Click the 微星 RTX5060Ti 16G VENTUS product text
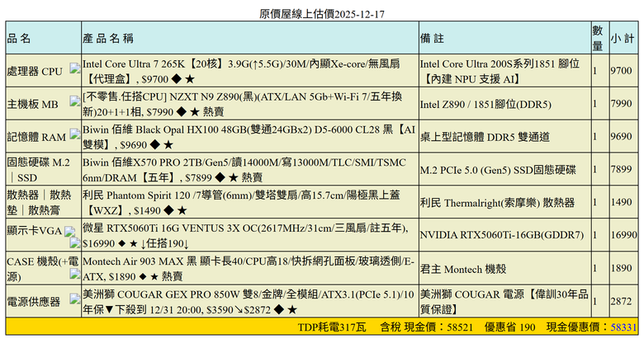Screen dimensions: 644x362 pos(245,236)
